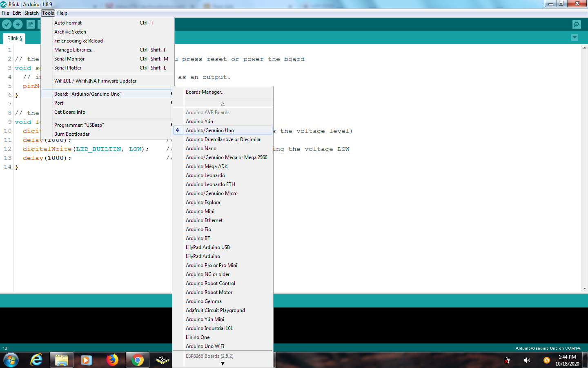
Task: Choose LilyPad Arduino USB
Action: (223, 247)
